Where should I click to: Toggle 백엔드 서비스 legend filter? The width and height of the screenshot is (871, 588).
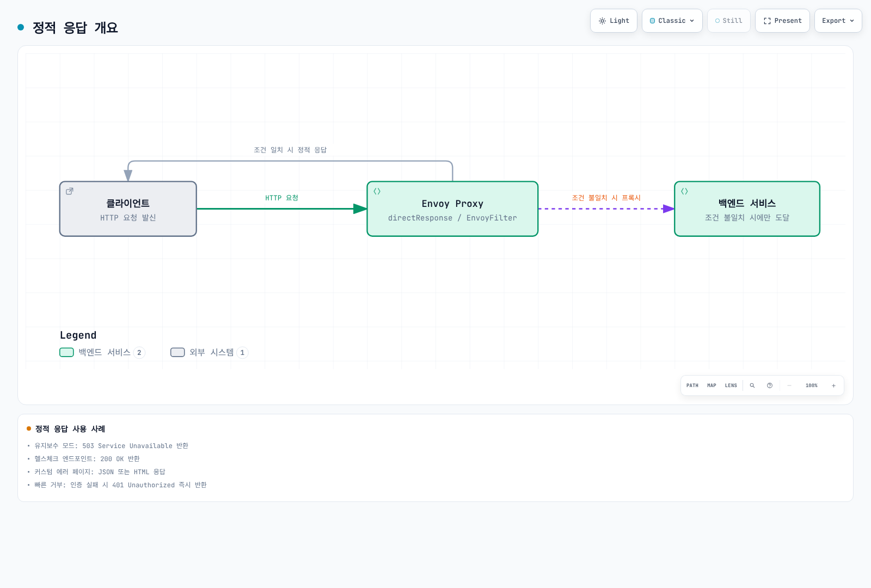click(x=102, y=352)
